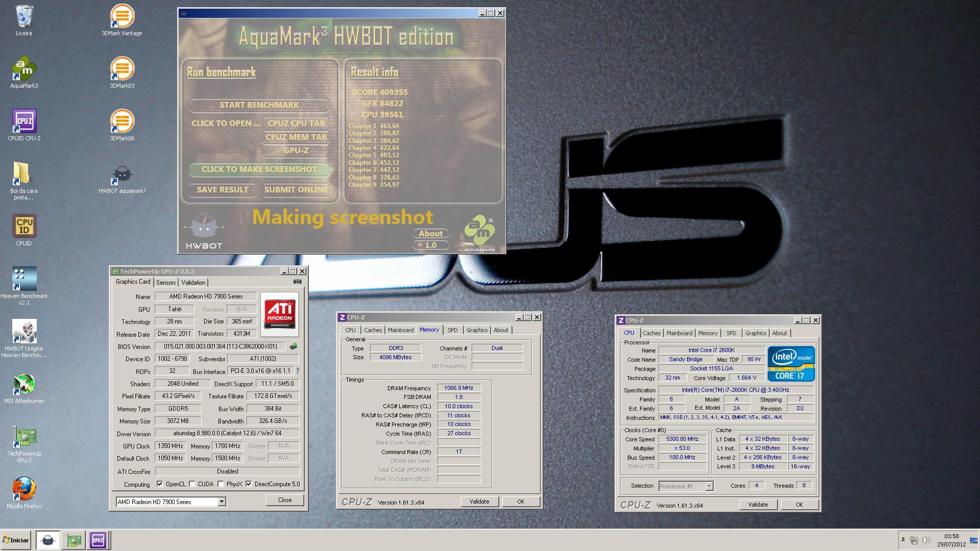980x551 pixels.
Task: Click the Intel Core i7 logo in CPU-Z
Action: pos(791,364)
